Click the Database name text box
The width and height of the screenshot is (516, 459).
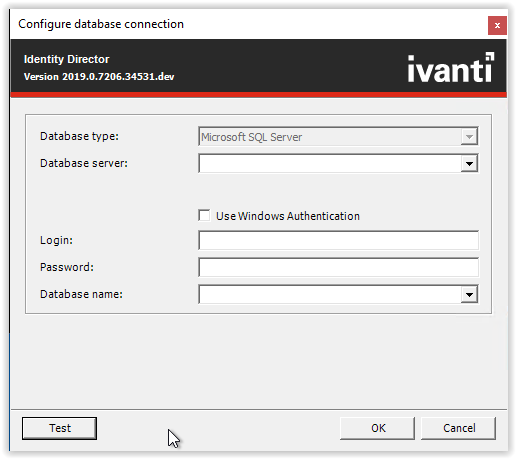(330, 294)
